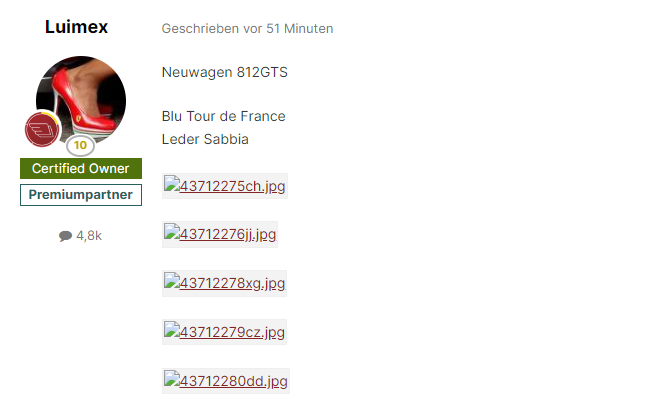This screenshot has height=420, width=672.
Task: Click the red high heel avatar picture
Action: tap(81, 101)
